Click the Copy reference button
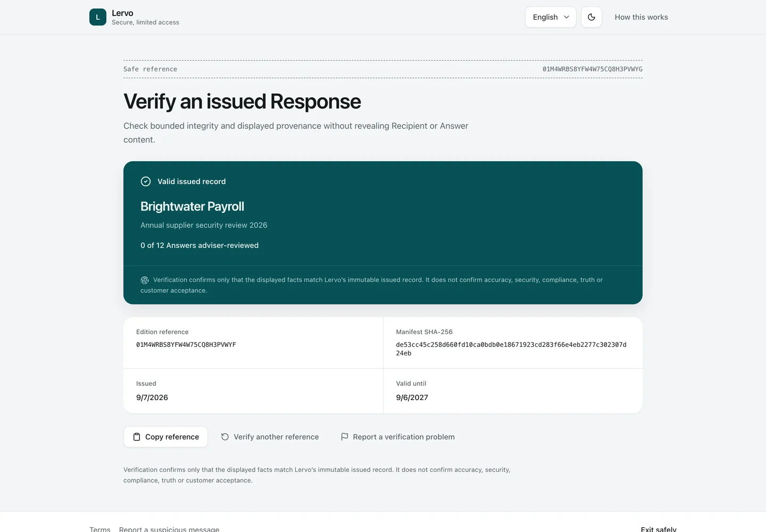 coord(166,437)
